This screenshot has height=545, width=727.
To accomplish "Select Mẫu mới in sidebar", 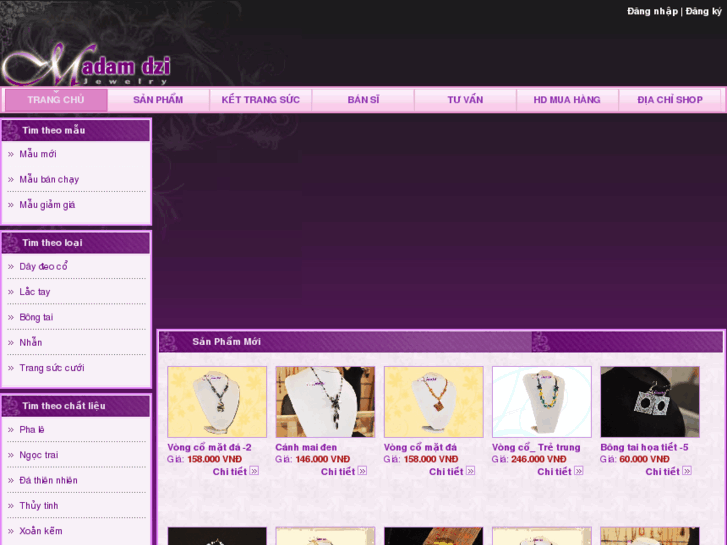I will click(38, 154).
